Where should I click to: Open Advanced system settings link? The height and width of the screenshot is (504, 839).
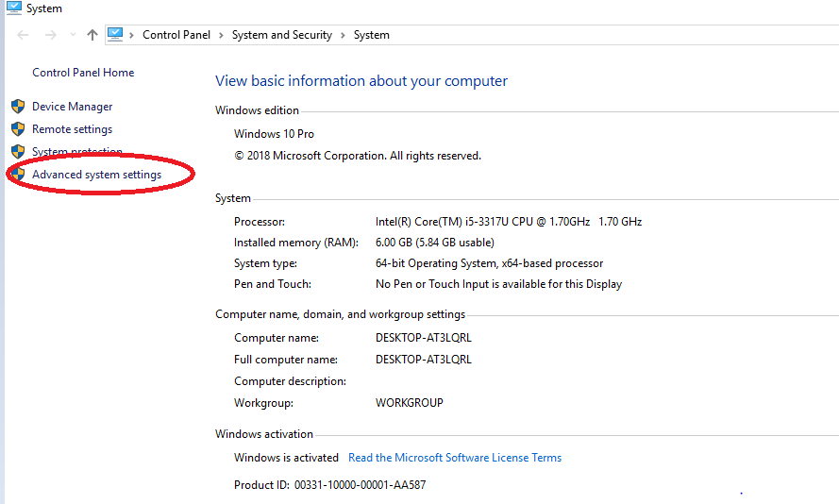[97, 175]
